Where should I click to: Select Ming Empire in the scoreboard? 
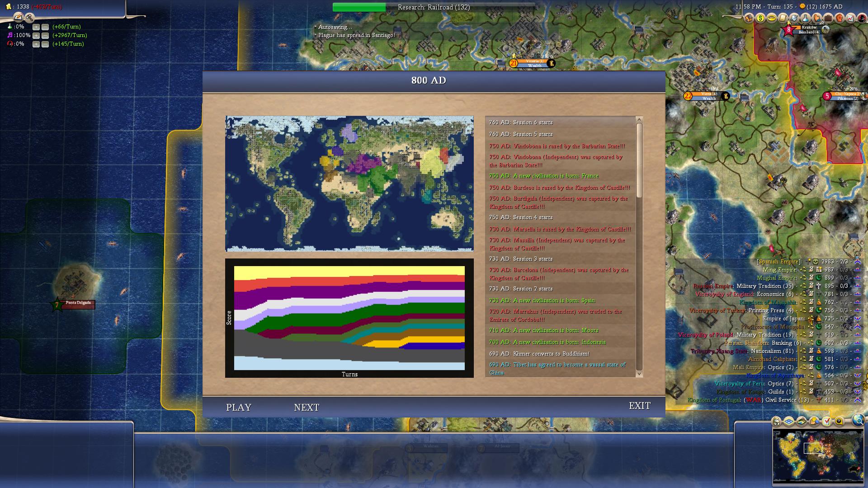(x=812, y=270)
